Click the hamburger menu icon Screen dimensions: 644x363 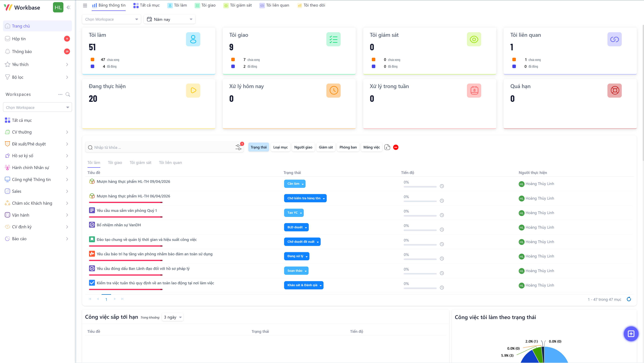click(85, 5)
